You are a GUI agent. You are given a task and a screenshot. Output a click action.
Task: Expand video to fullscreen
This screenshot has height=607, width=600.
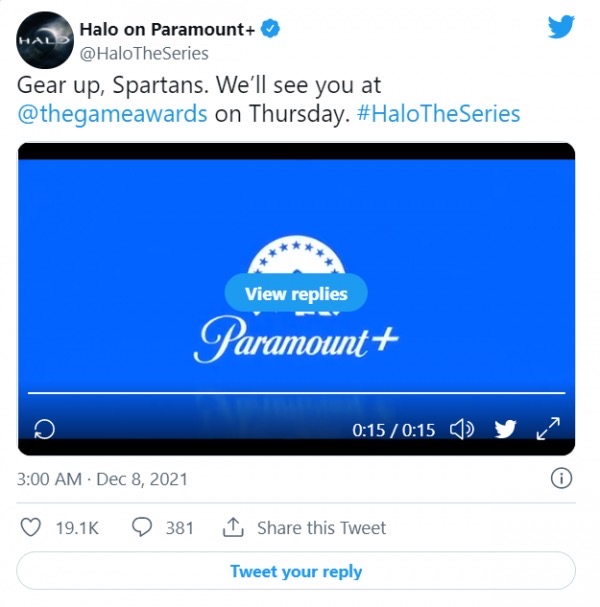(548, 429)
